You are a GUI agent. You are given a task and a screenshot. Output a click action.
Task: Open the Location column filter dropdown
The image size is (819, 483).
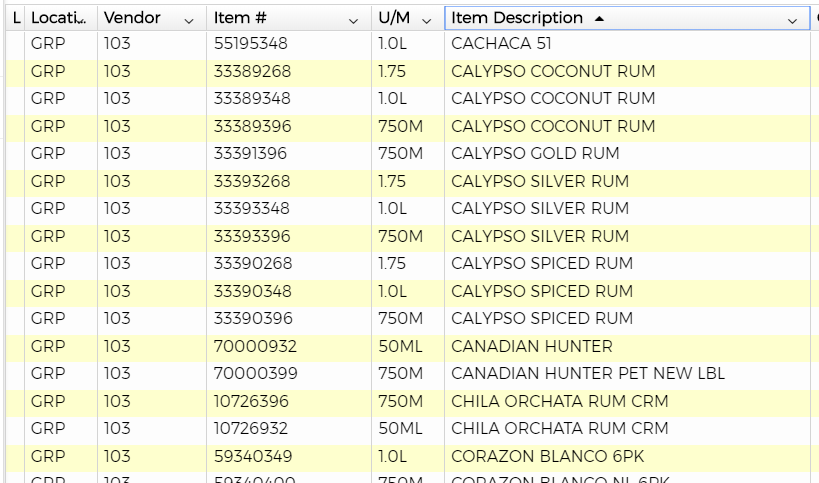click(81, 21)
